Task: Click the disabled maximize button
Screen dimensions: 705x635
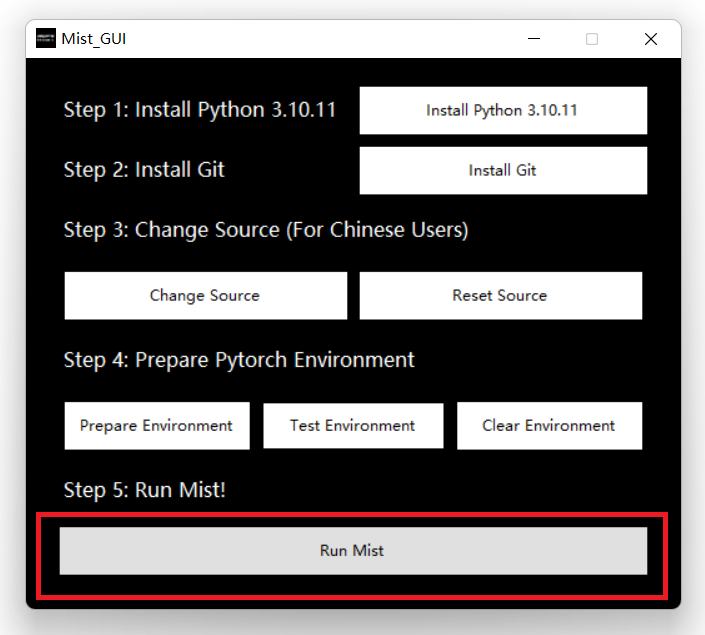Action: [592, 39]
